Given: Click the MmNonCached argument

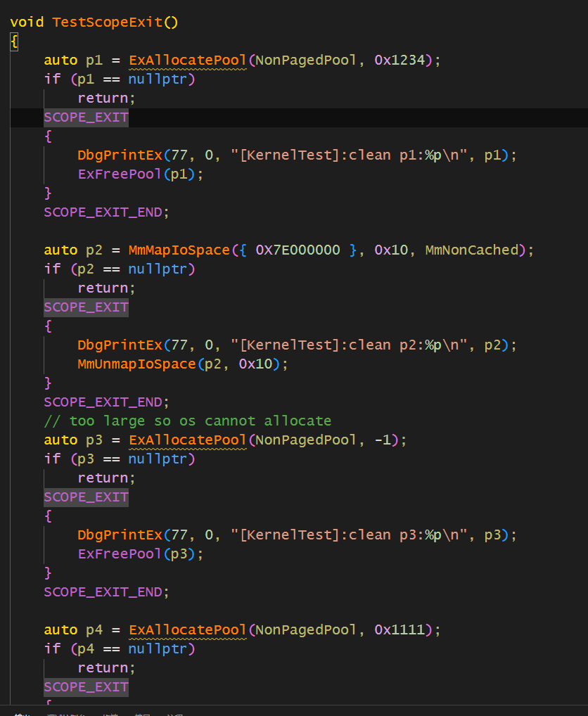Looking at the screenshot, I should pos(471,250).
